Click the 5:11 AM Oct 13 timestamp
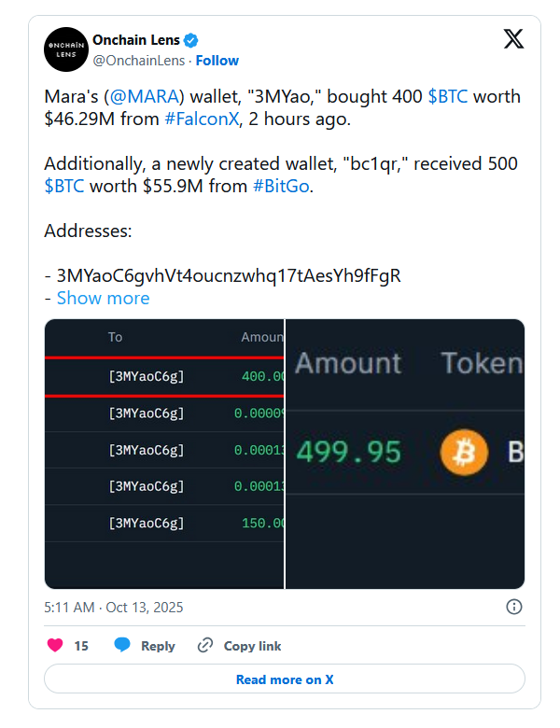This screenshot has height=728, width=560. coord(114,607)
